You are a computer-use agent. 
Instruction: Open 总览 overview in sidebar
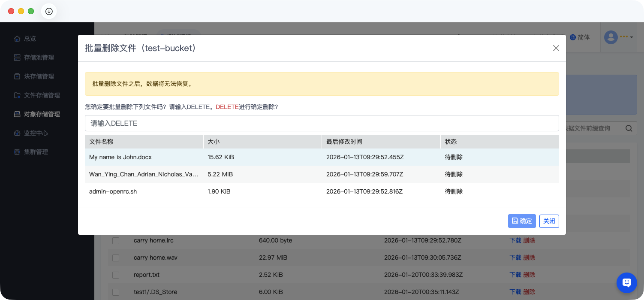pyautogui.click(x=30, y=39)
